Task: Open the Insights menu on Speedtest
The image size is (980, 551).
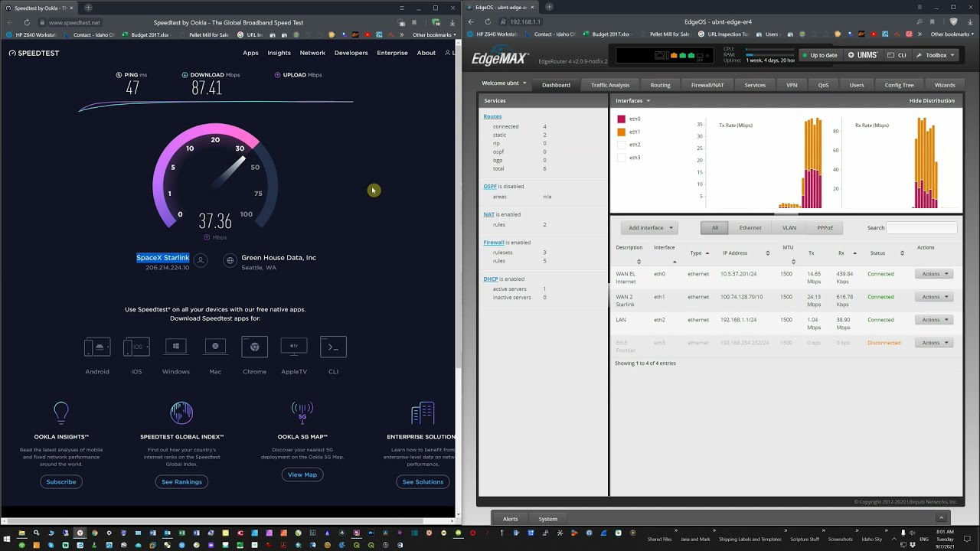Action: (279, 53)
